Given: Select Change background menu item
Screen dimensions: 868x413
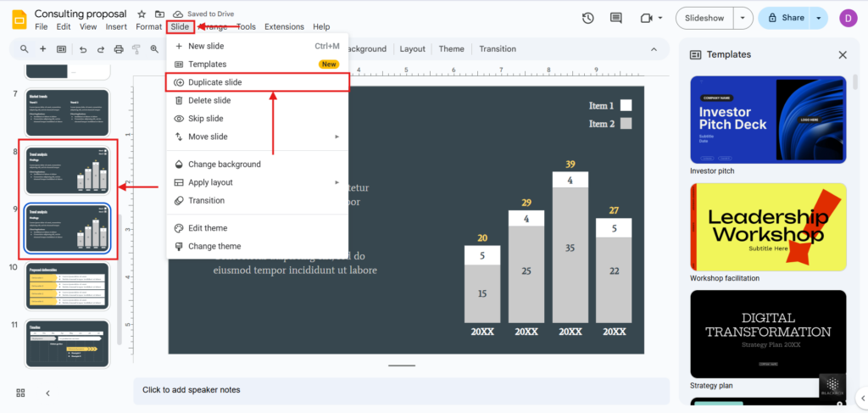Looking at the screenshot, I should coord(224,165).
